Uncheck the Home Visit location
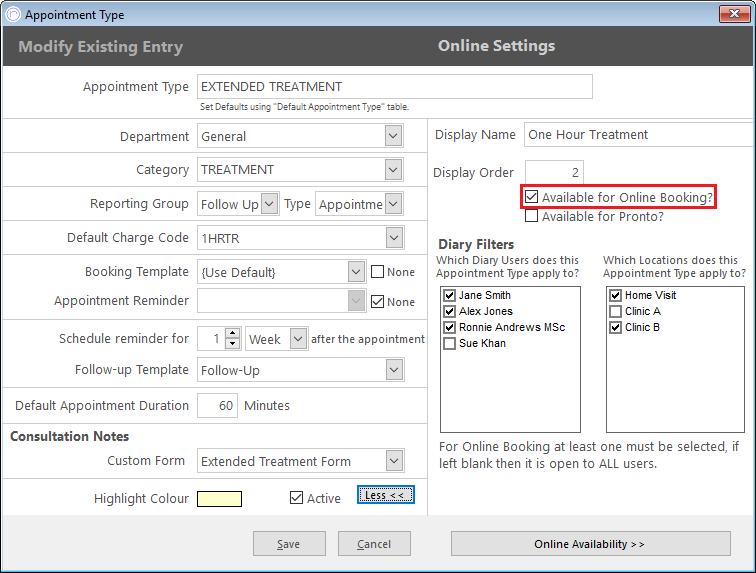 click(x=615, y=295)
